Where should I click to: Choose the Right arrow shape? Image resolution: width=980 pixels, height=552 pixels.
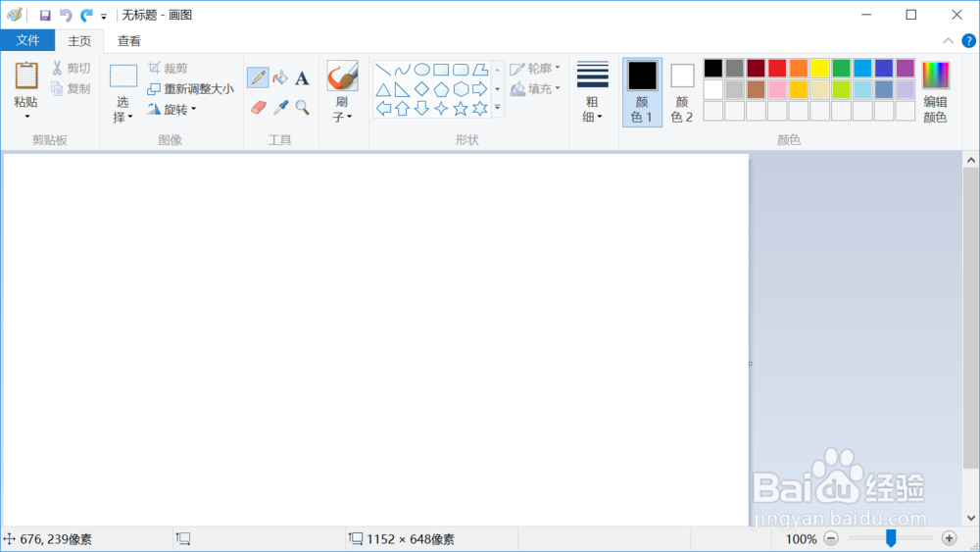(x=480, y=89)
